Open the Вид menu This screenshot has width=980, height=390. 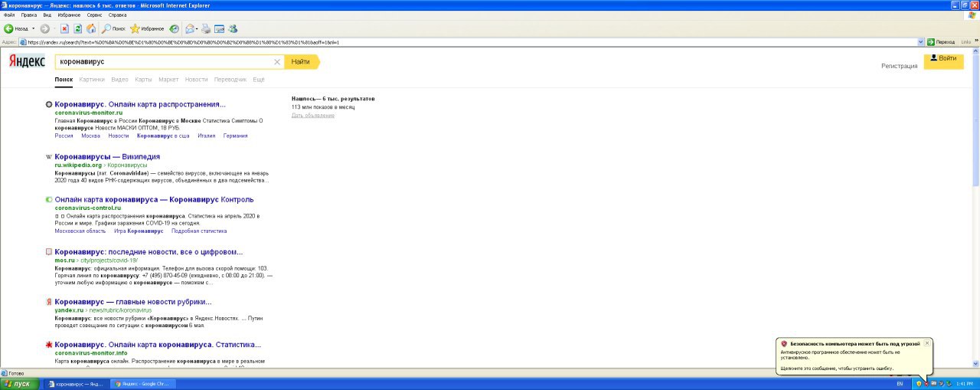tap(47, 15)
